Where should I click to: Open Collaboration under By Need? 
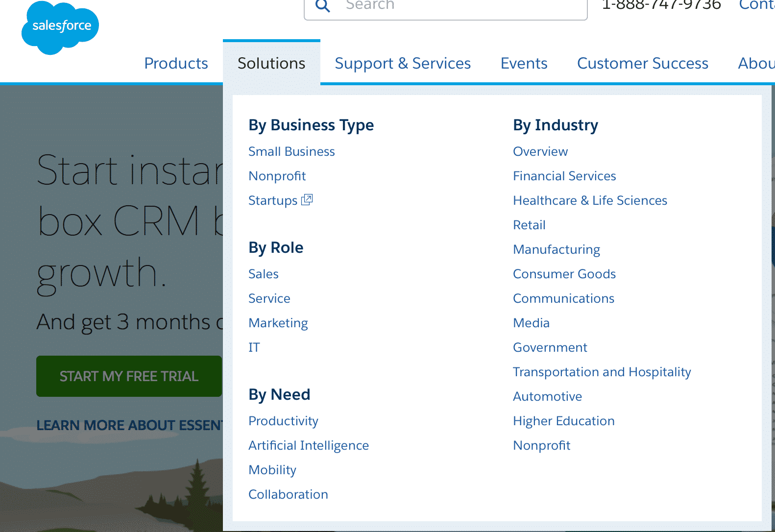point(288,494)
